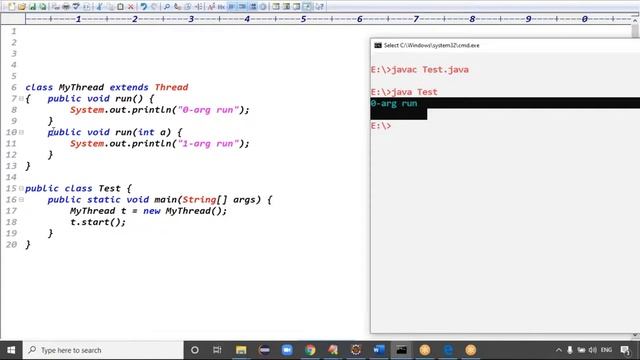Toggle the Auto Indent toolbar button

[x=242, y=7]
